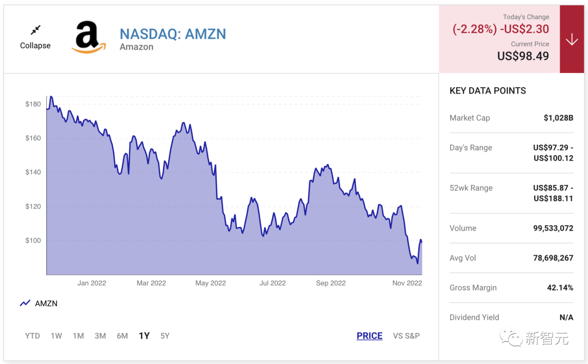This screenshot has width=588, height=364.
Task: Select the 1Y time range
Action: tap(144, 336)
